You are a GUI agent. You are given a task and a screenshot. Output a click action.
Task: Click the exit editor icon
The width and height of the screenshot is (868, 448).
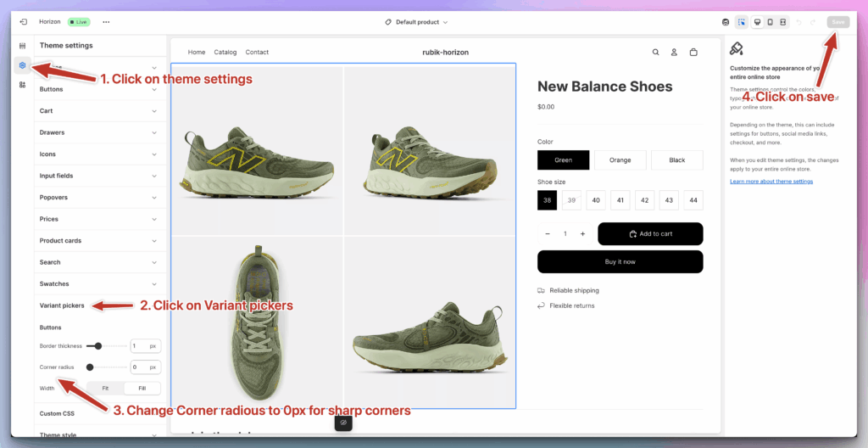tap(23, 22)
